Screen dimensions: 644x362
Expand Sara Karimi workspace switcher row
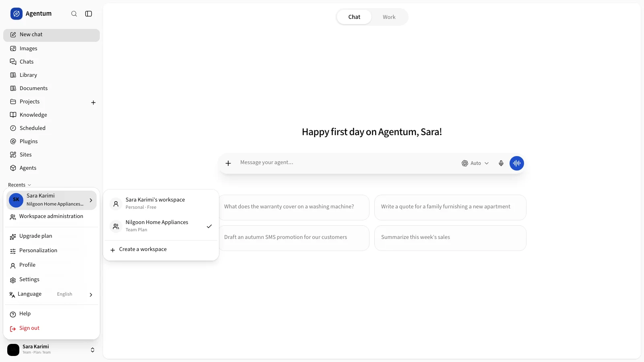click(52, 200)
